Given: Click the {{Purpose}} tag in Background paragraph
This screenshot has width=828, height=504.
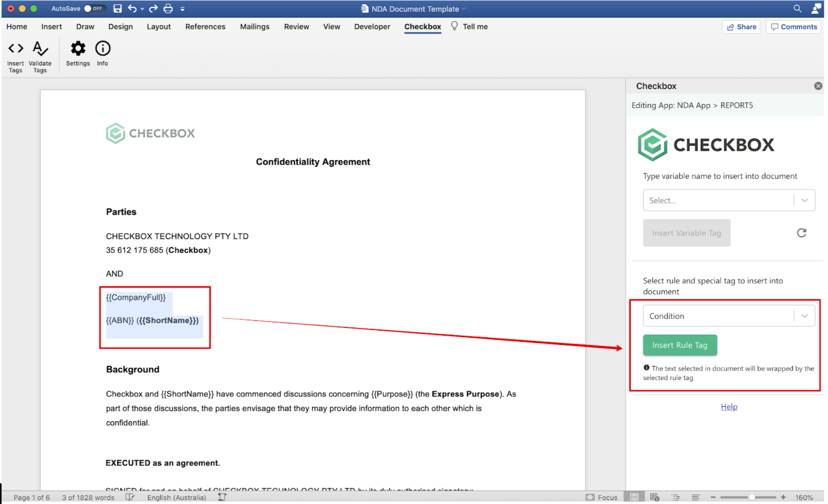Looking at the screenshot, I should pos(392,394).
